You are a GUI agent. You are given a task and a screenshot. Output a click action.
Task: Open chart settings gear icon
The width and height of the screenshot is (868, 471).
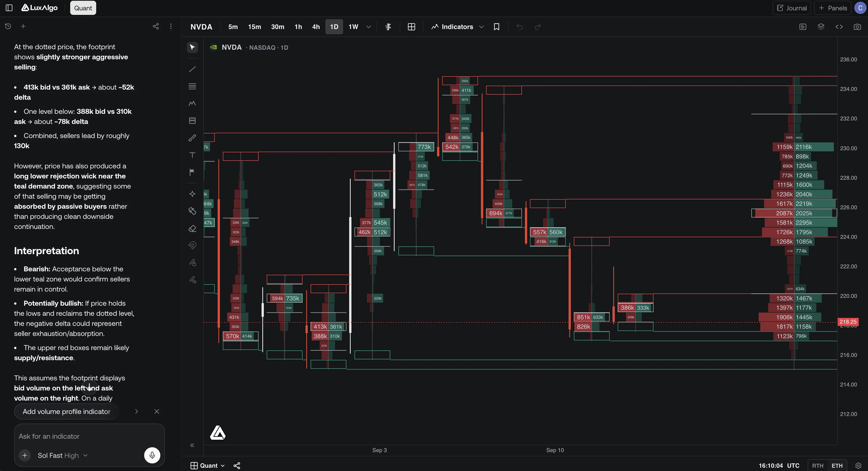coord(858,465)
